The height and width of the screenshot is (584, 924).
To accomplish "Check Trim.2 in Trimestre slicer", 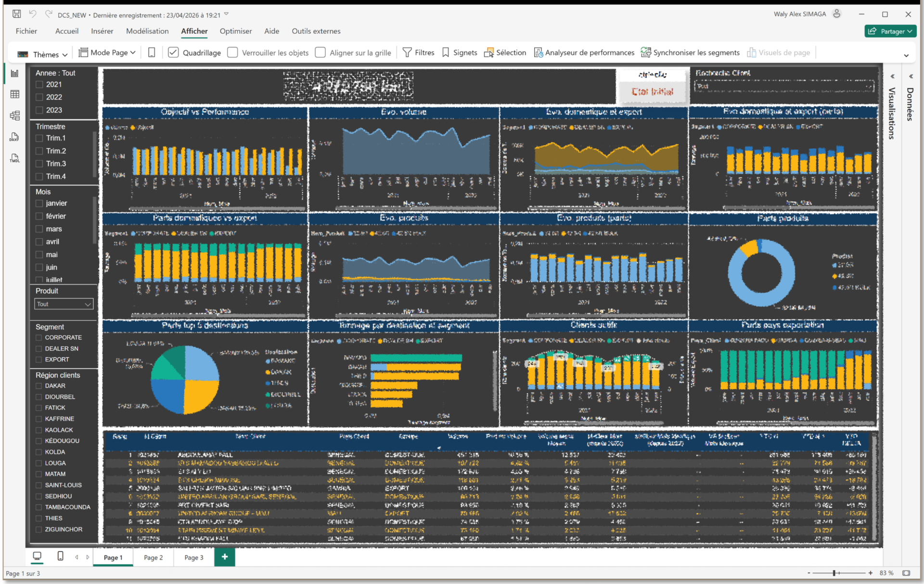I will point(39,151).
